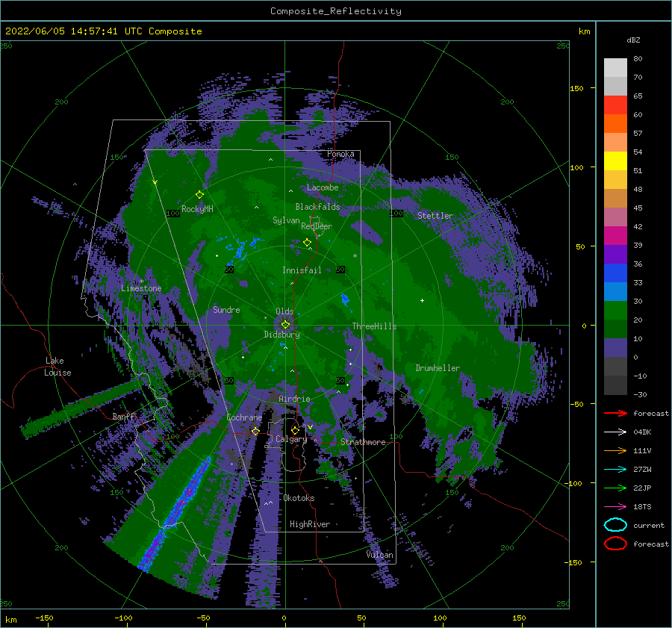The height and width of the screenshot is (628, 672).
Task: Click the orange 111V arrow in legend
Action: click(x=615, y=450)
